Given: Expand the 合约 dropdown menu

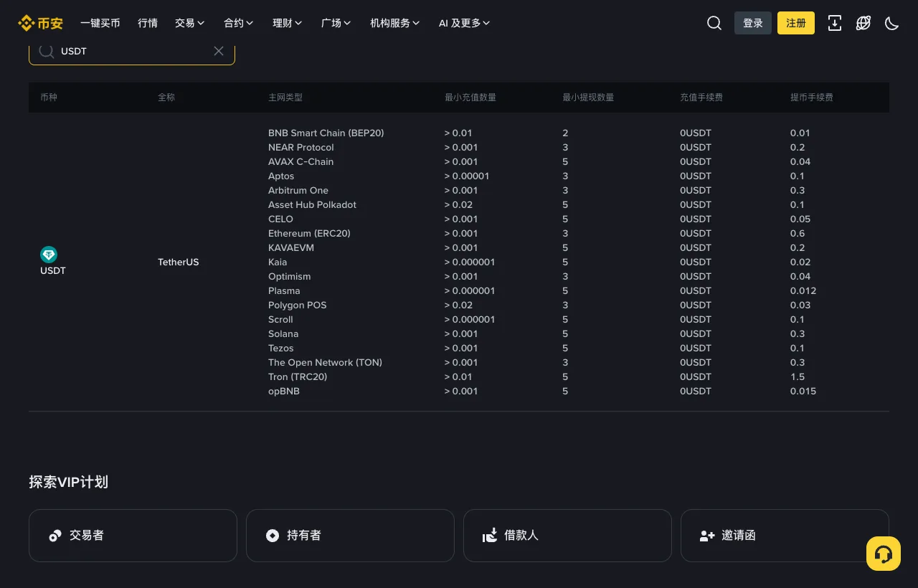Looking at the screenshot, I should click(x=239, y=23).
